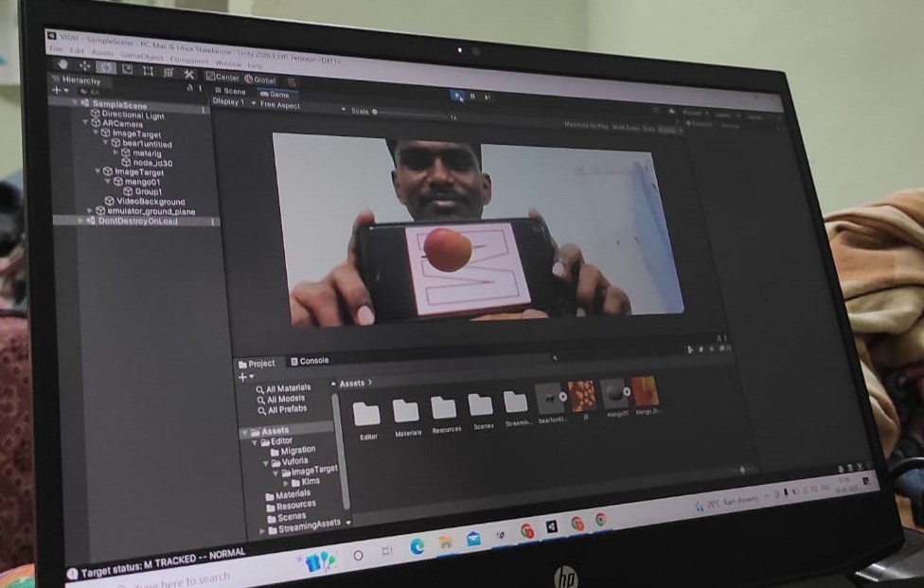The width and height of the screenshot is (924, 588).
Task: Switch to the Scene tab
Action: tap(229, 91)
